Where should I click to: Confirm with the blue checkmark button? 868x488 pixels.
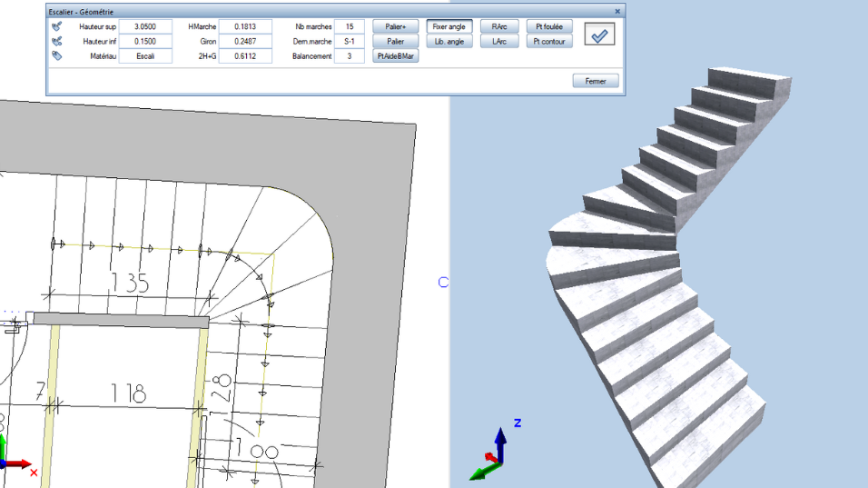[x=599, y=35]
